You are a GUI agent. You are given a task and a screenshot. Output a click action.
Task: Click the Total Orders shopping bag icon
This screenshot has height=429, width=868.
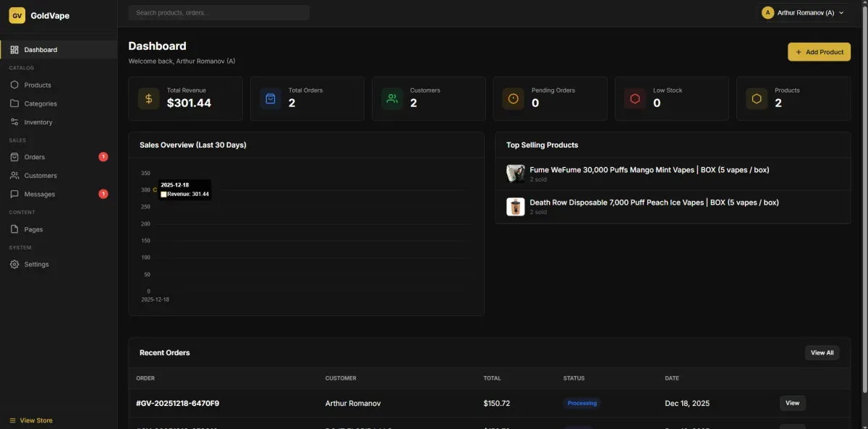[x=271, y=98]
